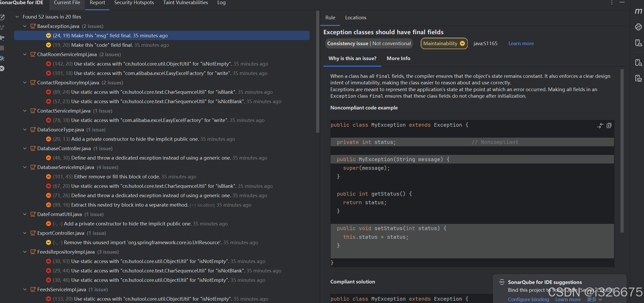Click Learn more link beside java:S1165
This screenshot has height=303, width=644.
coord(521,43)
